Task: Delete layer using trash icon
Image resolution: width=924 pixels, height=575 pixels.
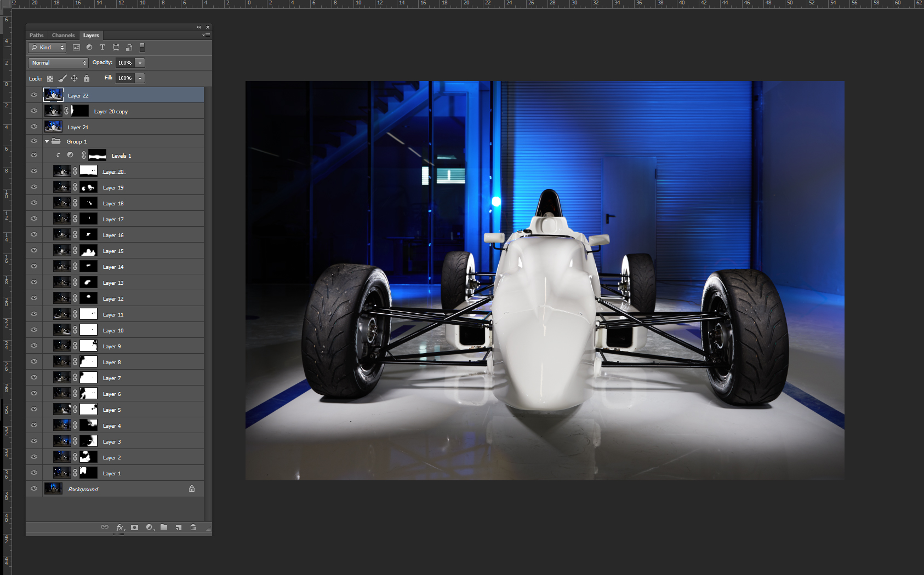Action: pyautogui.click(x=193, y=527)
